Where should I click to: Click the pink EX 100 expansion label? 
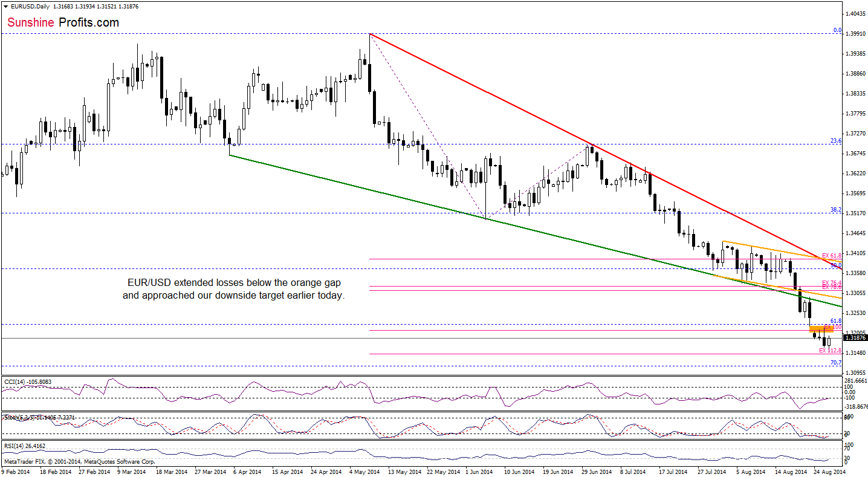[x=833, y=326]
